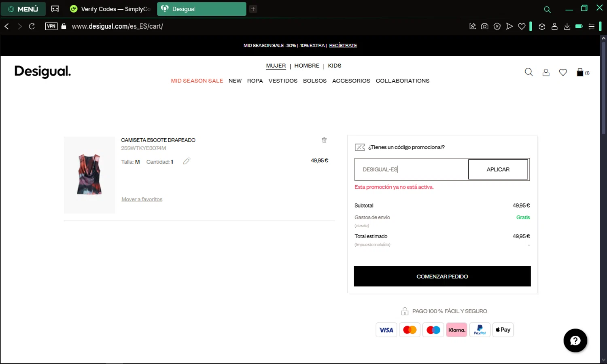Open the COLLABORATIONS menu item
The width and height of the screenshot is (607, 364).
[x=403, y=81]
